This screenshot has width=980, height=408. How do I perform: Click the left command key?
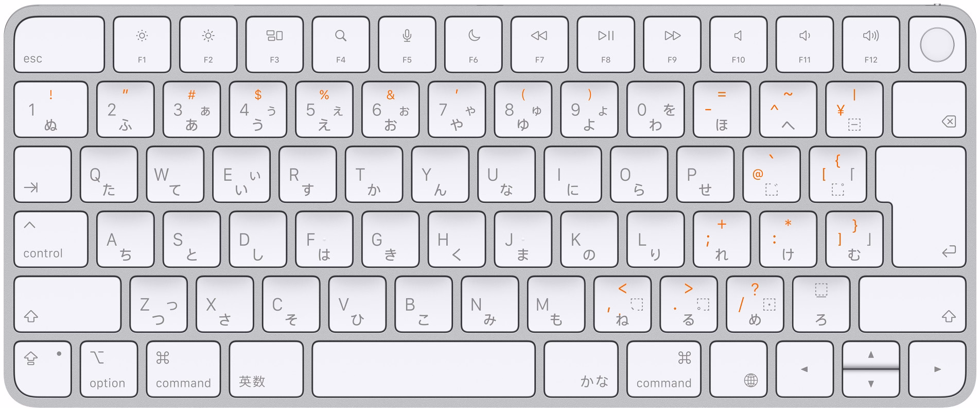click(x=183, y=369)
